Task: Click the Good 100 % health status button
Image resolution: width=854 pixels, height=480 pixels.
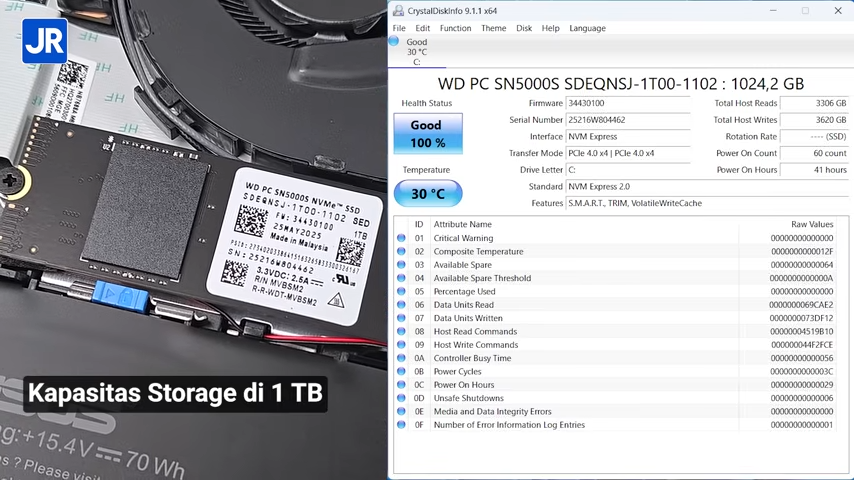Action: [428, 133]
